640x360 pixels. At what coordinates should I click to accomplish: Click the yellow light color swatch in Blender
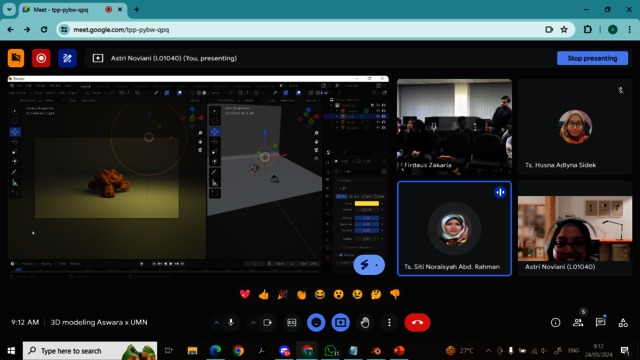pyautogui.click(x=367, y=203)
